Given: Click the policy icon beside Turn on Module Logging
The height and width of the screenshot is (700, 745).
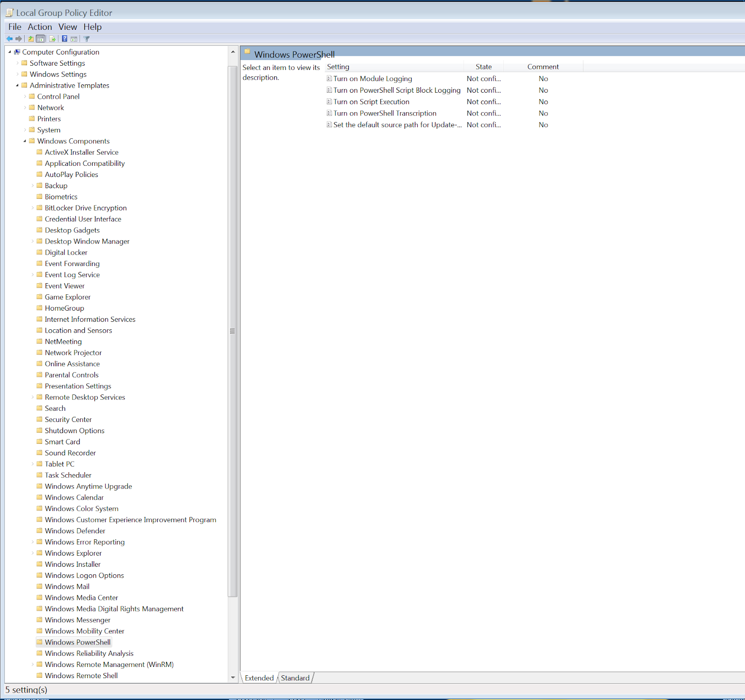Looking at the screenshot, I should (329, 78).
